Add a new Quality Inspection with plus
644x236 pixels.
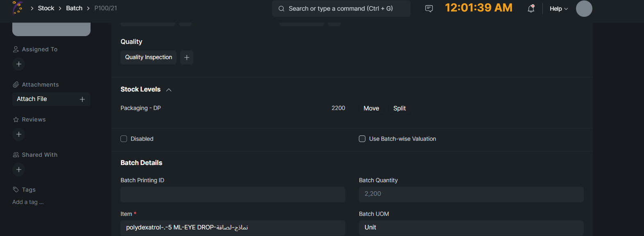[187, 57]
